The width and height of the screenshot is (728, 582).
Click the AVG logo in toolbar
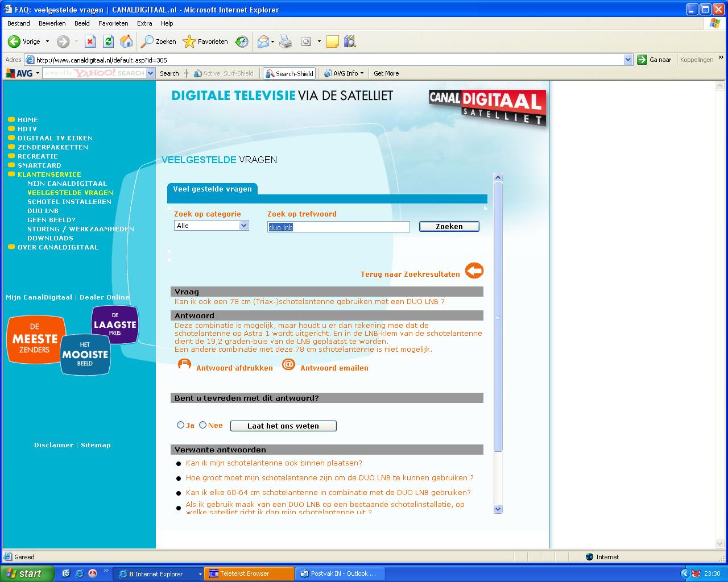pos(19,73)
